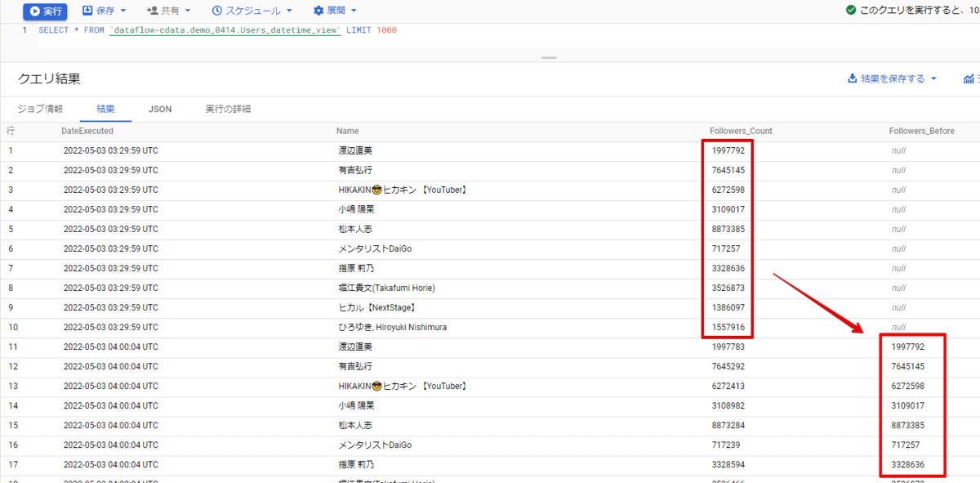Click the Name column header
This screenshot has height=483, width=980.
(348, 131)
